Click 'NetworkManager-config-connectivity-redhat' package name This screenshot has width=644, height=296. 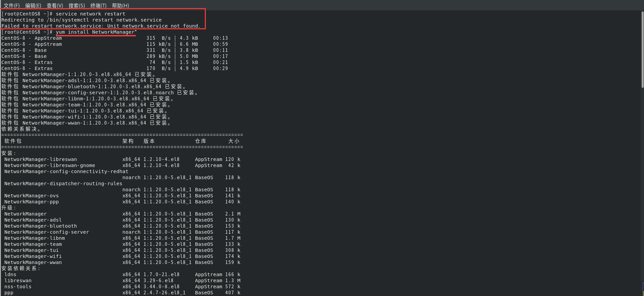coord(66,171)
